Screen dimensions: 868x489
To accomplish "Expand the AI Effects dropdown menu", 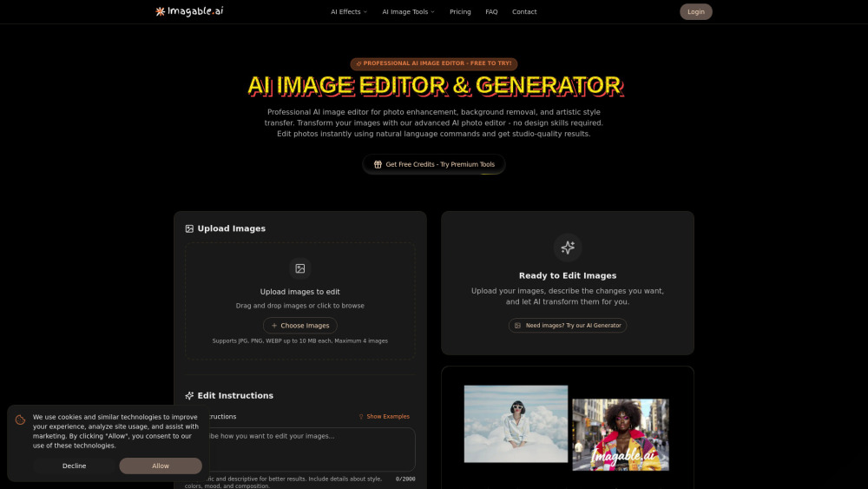I will point(348,12).
